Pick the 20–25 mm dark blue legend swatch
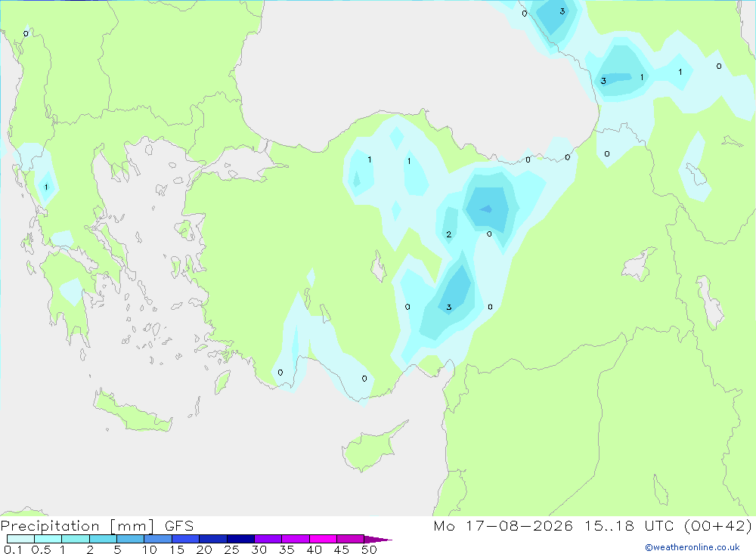Image resolution: width=756 pixels, height=554 pixels. click(213, 539)
